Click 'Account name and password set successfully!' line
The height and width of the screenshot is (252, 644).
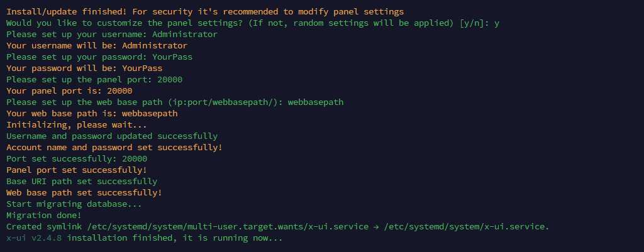pos(114,147)
